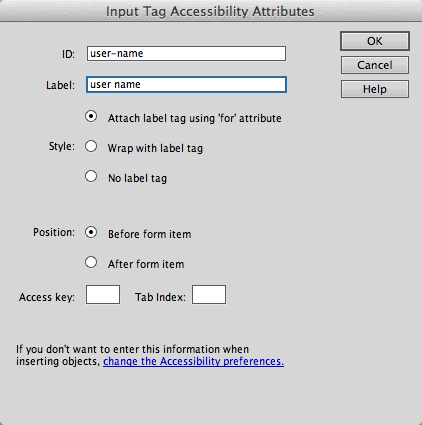Click the 'Tab Index:' label text
Viewport: 422px width, 425px height.
point(160,297)
